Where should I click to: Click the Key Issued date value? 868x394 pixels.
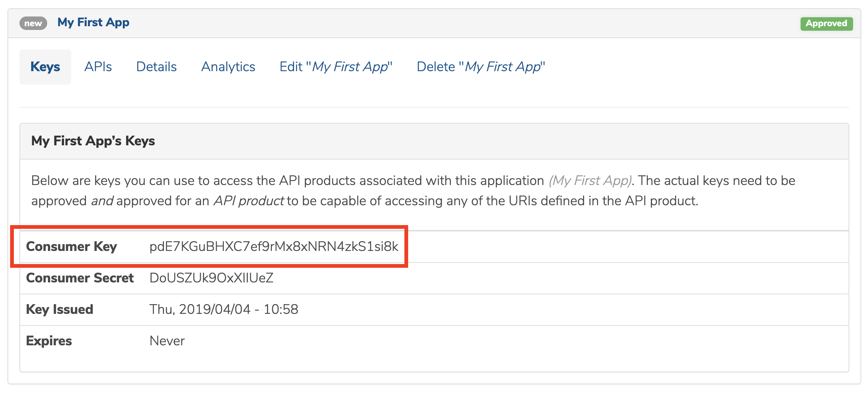224,309
